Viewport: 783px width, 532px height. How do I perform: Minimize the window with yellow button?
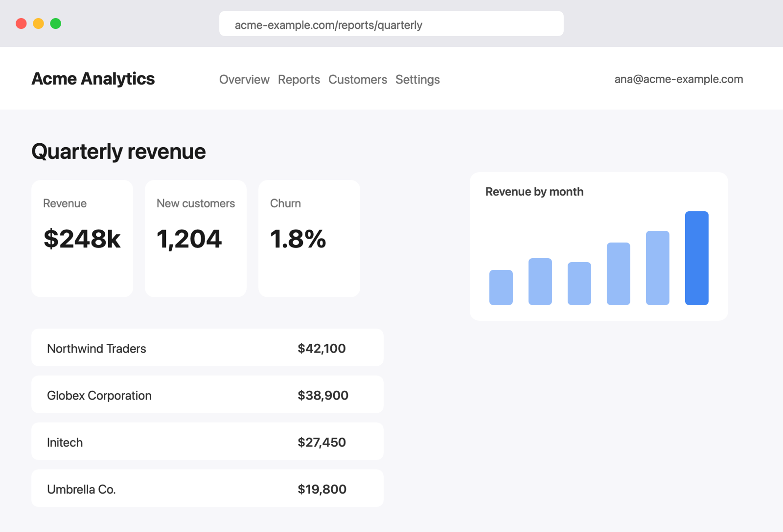pyautogui.click(x=38, y=23)
